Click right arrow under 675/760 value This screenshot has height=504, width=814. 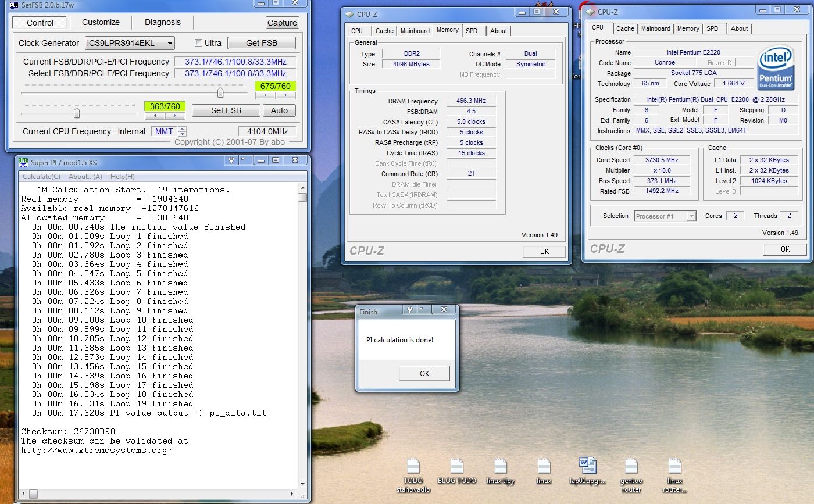click(285, 95)
